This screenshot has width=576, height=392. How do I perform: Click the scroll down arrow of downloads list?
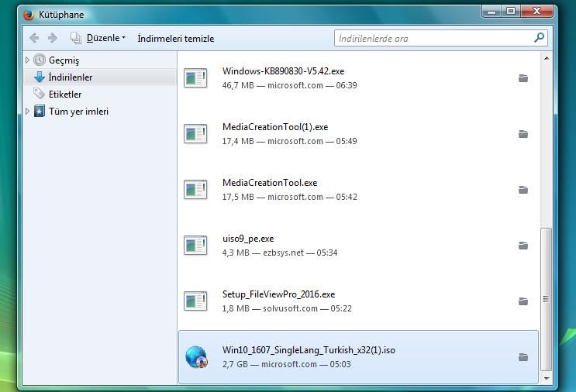pos(547,378)
